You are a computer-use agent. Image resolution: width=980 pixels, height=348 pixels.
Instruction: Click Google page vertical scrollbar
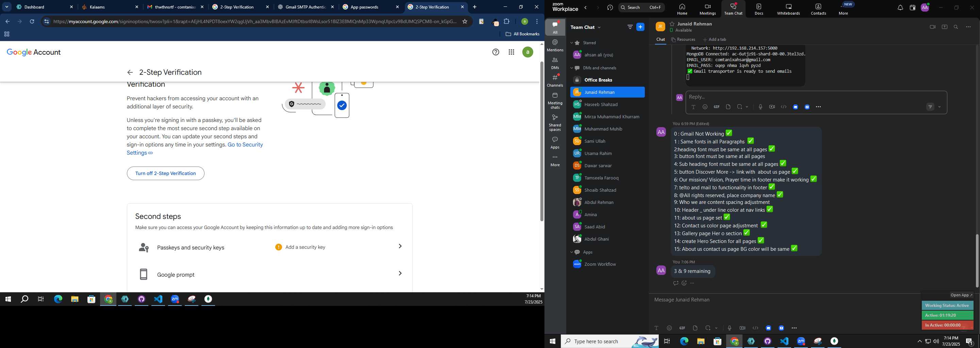point(542,141)
